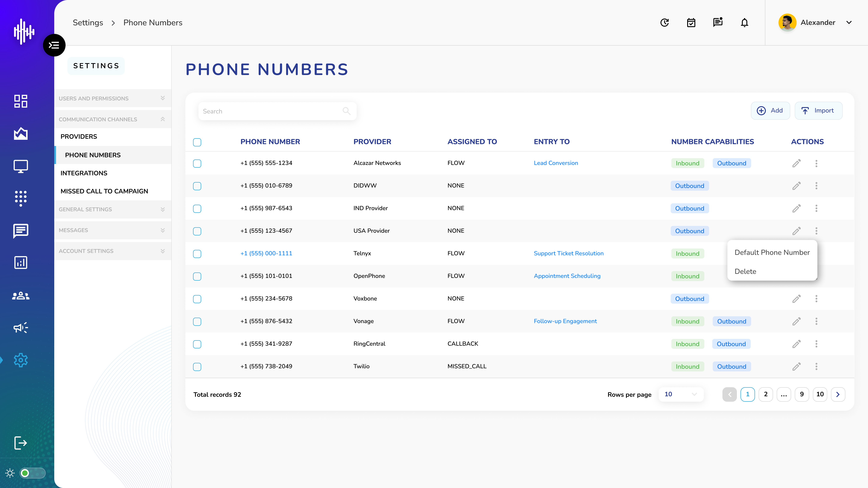Image resolution: width=868 pixels, height=488 pixels.
Task: Open Missed Call to Campaign item
Action: (x=104, y=191)
